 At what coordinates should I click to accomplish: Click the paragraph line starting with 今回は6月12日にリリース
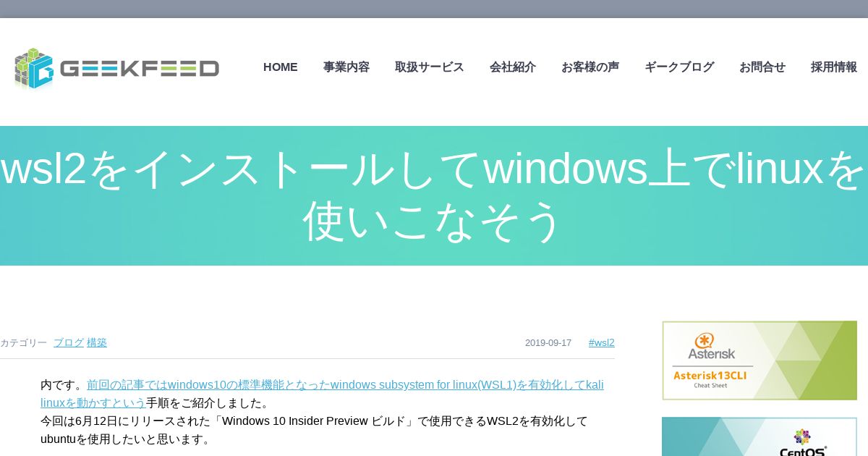(314, 421)
